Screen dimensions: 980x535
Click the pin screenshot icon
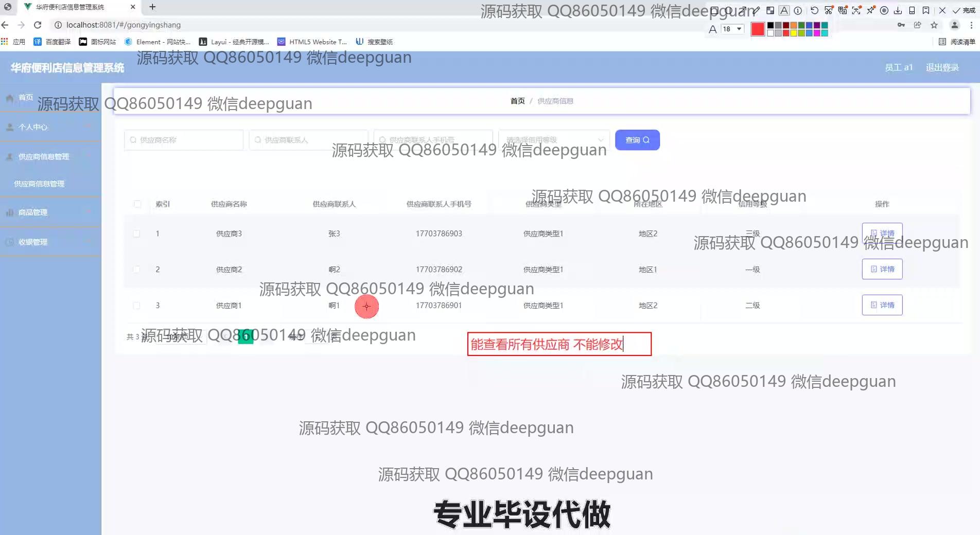coord(870,10)
